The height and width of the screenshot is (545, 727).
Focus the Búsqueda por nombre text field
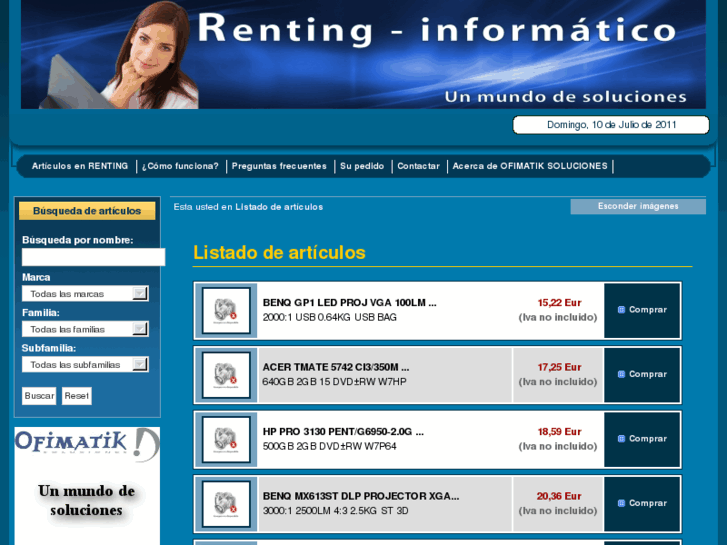93,257
